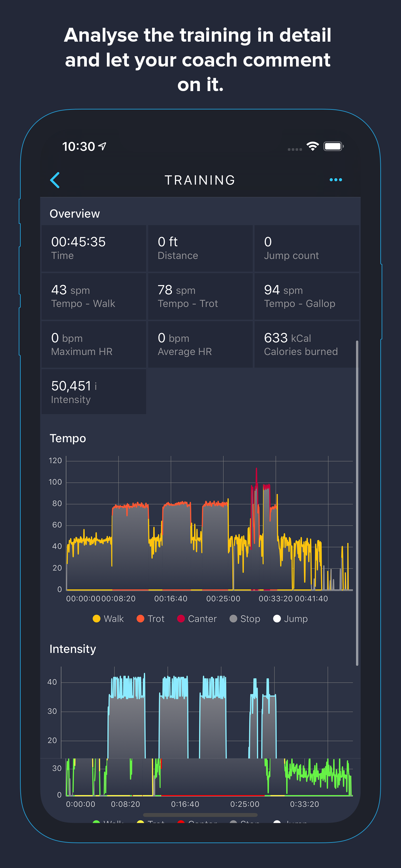Tap the 00:25:00 label on the Tempo axis
Image resolution: width=401 pixels, height=868 pixels.
click(223, 598)
